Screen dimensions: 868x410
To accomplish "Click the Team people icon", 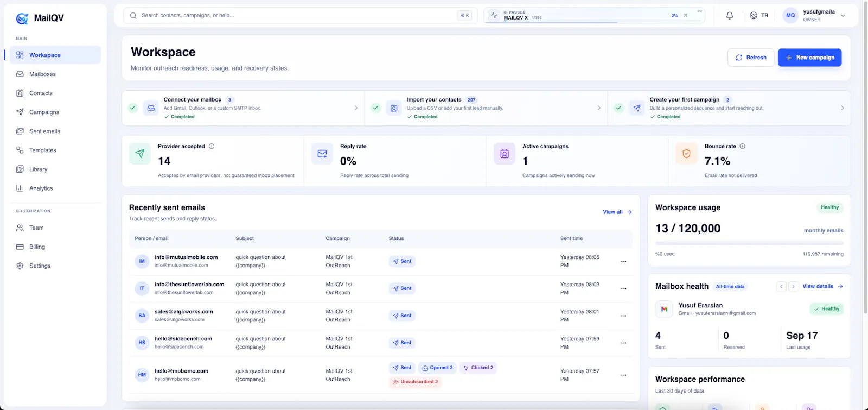I will coord(20,228).
